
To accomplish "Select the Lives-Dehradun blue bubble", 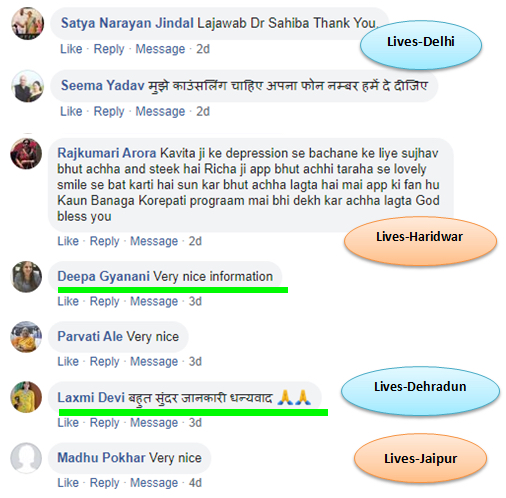I will pyautogui.click(x=420, y=391).
